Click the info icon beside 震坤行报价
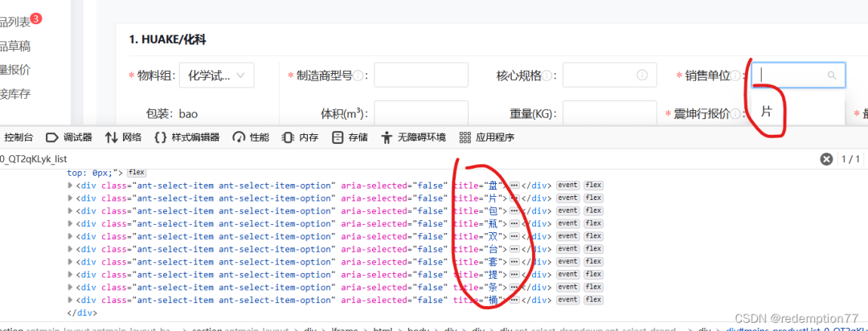 tap(735, 114)
